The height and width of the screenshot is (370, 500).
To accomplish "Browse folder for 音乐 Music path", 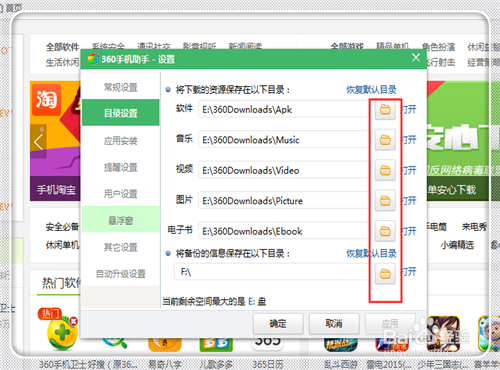I will [x=385, y=140].
